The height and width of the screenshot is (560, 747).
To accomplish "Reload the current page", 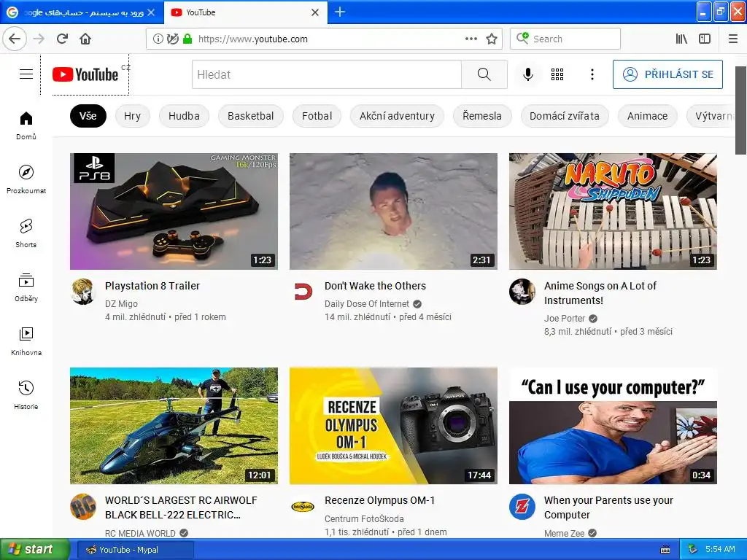I will (x=63, y=39).
